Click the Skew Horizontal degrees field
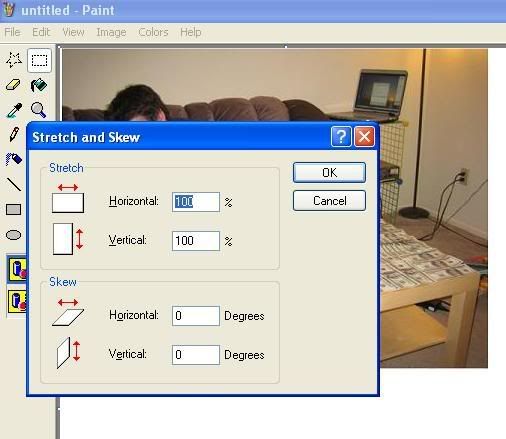 tap(196, 316)
